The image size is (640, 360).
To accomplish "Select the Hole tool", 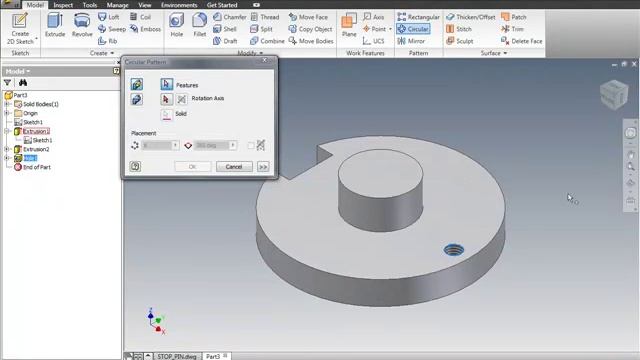I will click(x=176, y=25).
